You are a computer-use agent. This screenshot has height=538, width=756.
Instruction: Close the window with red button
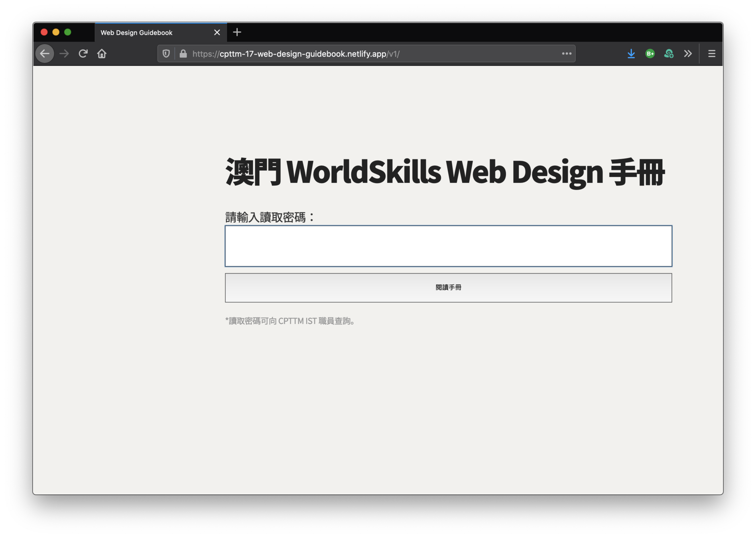click(44, 32)
